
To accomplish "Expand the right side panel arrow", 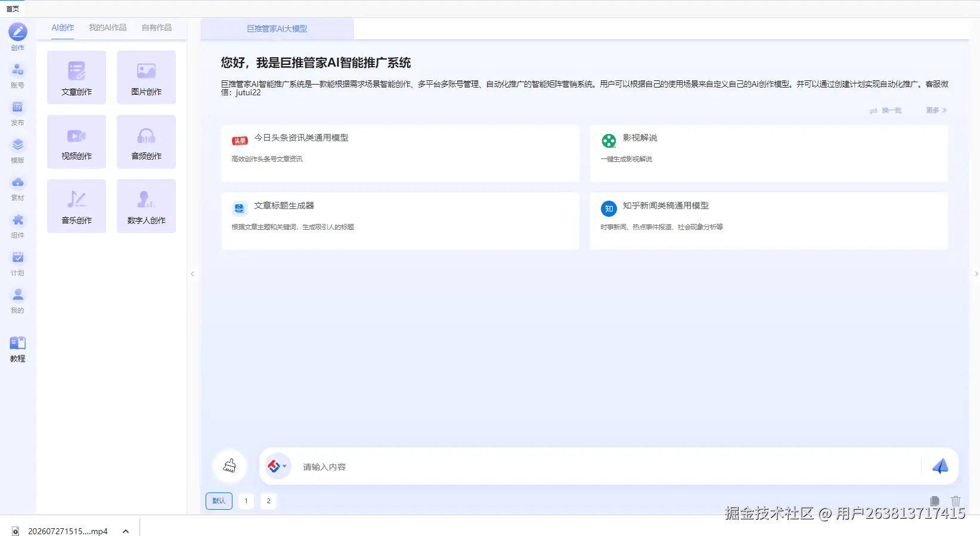I will coord(976,274).
